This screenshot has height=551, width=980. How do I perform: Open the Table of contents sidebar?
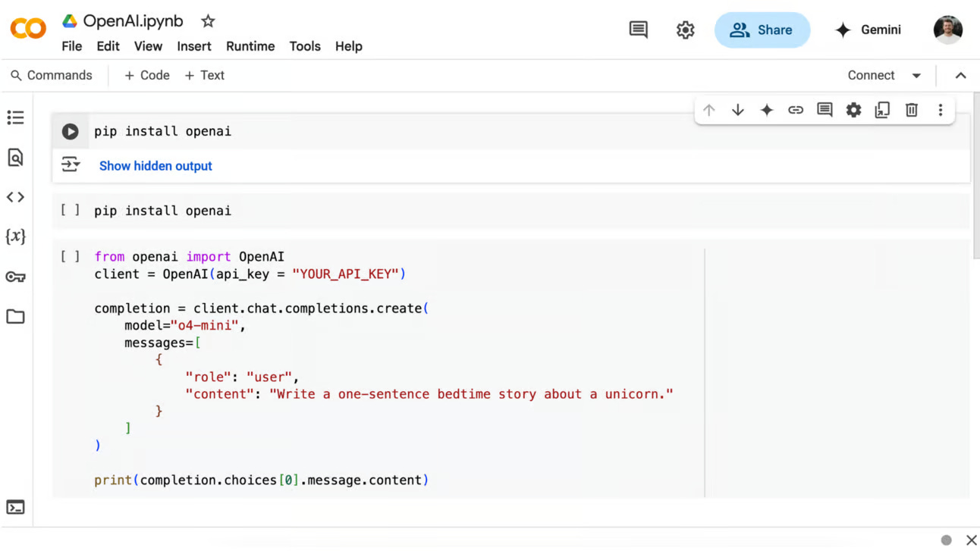click(15, 117)
